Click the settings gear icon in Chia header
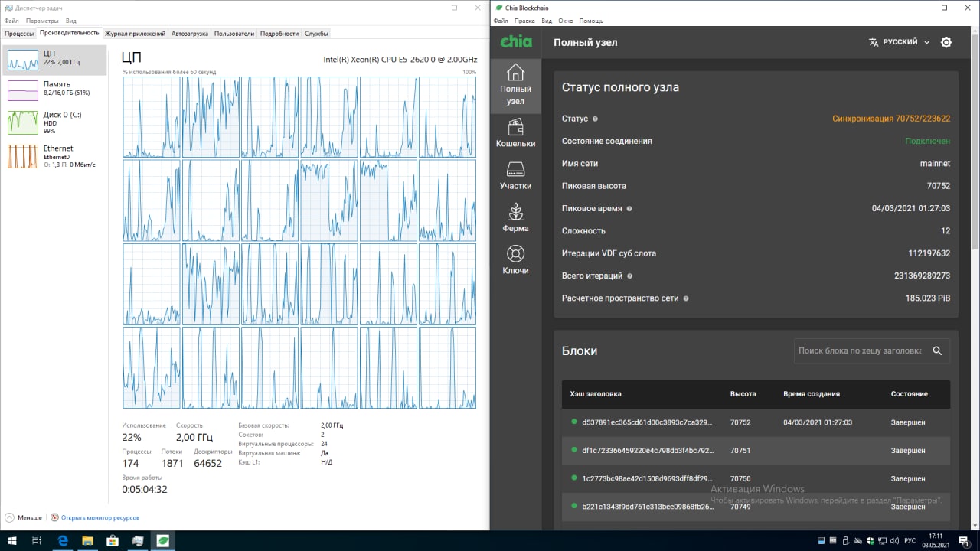The height and width of the screenshot is (551, 980). tap(946, 42)
